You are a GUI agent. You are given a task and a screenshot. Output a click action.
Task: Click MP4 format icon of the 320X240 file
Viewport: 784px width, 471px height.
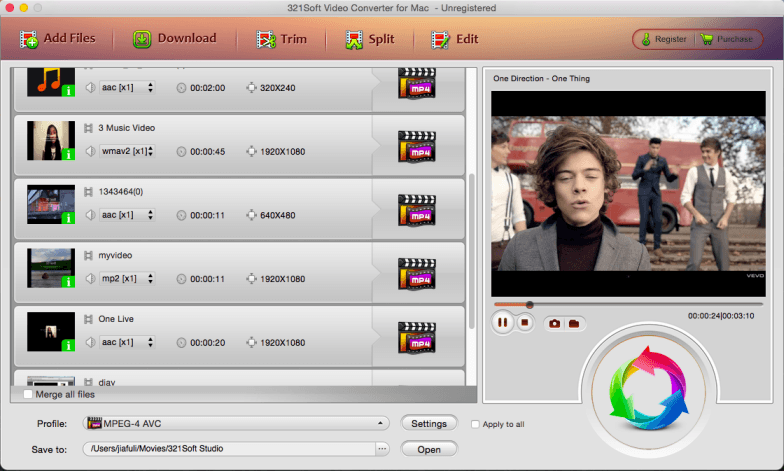pos(417,84)
